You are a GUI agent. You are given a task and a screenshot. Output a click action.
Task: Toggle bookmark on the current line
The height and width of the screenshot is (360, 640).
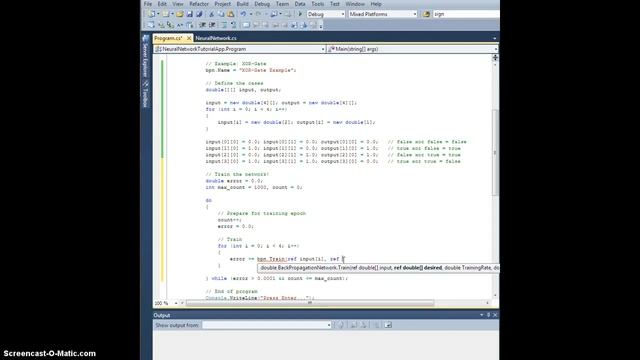coord(246,25)
